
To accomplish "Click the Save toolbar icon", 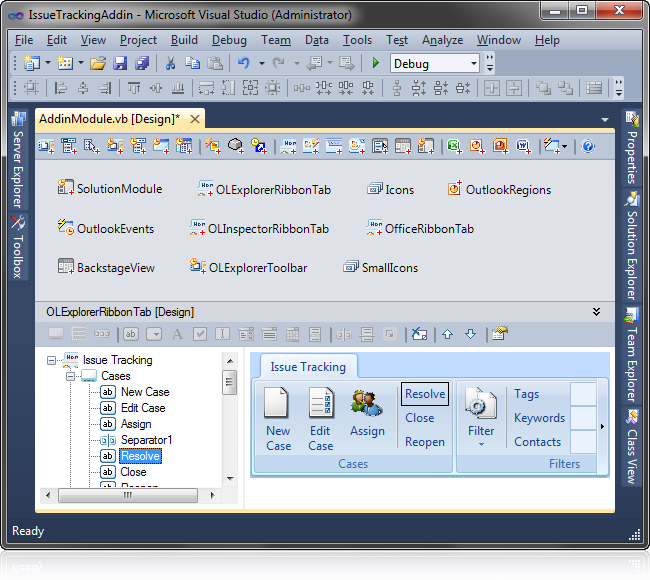I will (x=120, y=63).
